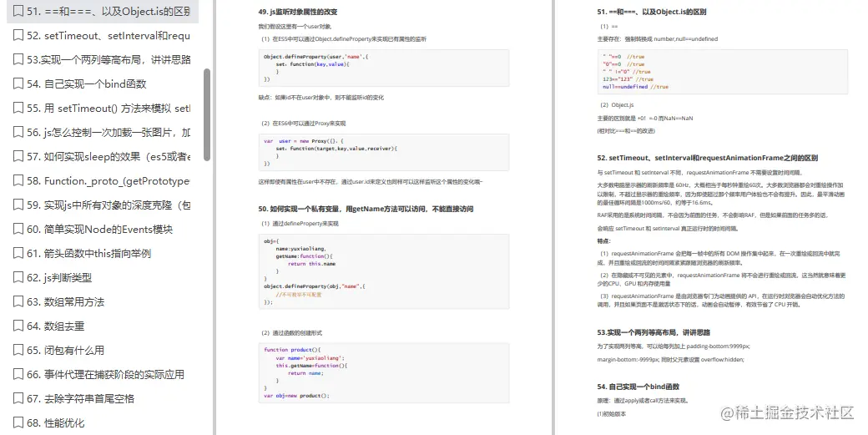Open bookmark 64 array deduplication
Image resolution: width=868 pixels, height=435 pixels.
click(55, 326)
